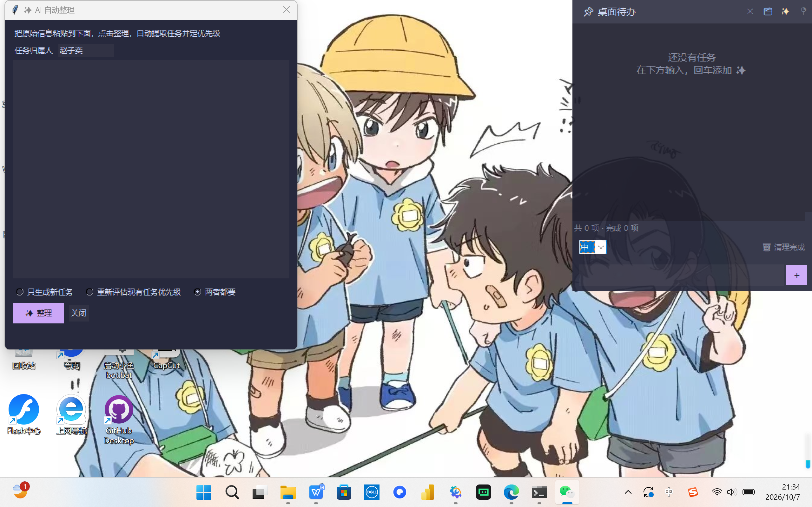The height and width of the screenshot is (507, 812).
Task: Open Power BI from the taskbar
Action: pyautogui.click(x=427, y=492)
